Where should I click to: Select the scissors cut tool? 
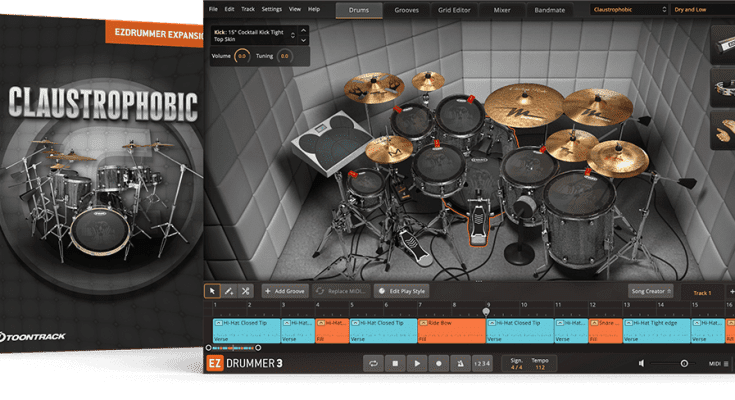point(245,291)
